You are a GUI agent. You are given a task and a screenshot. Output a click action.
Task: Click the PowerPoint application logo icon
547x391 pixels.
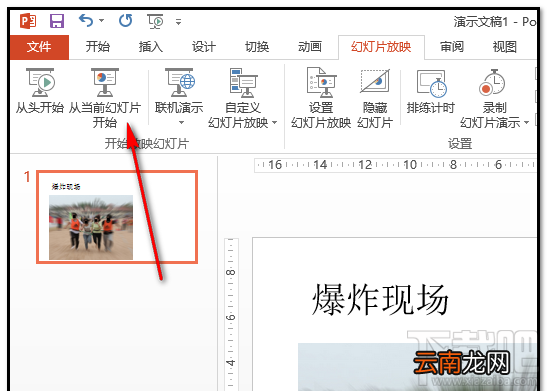pyautogui.click(x=28, y=21)
